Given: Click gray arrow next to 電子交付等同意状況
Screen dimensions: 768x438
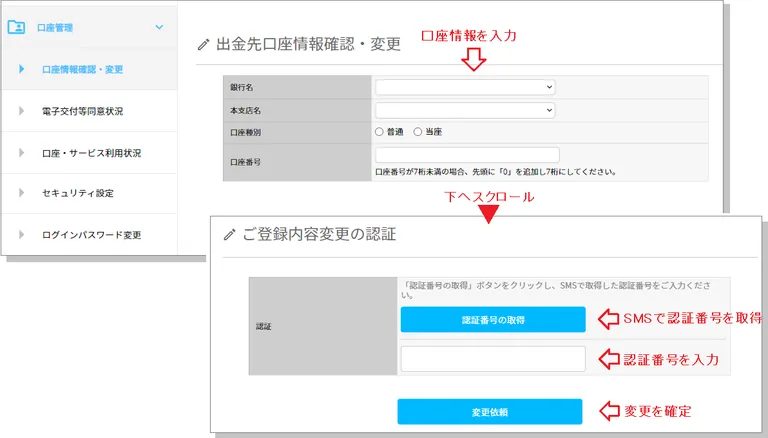Looking at the screenshot, I should tap(22, 111).
